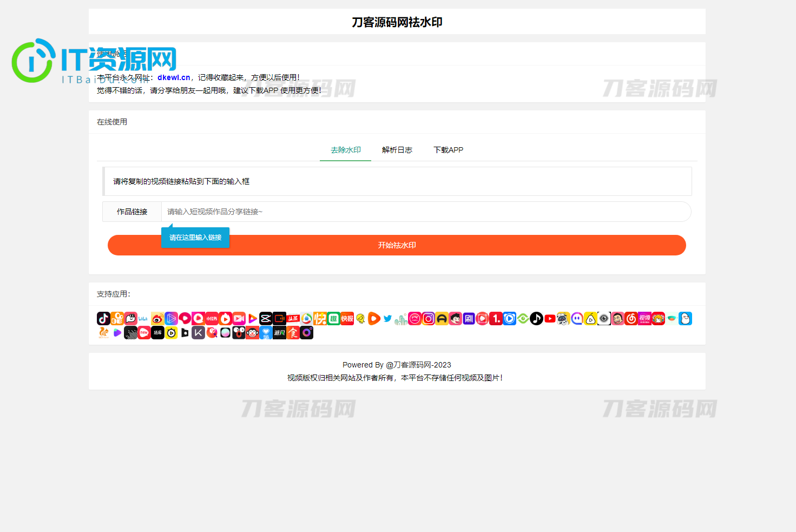Click the black music note TikTok icon

click(536, 318)
